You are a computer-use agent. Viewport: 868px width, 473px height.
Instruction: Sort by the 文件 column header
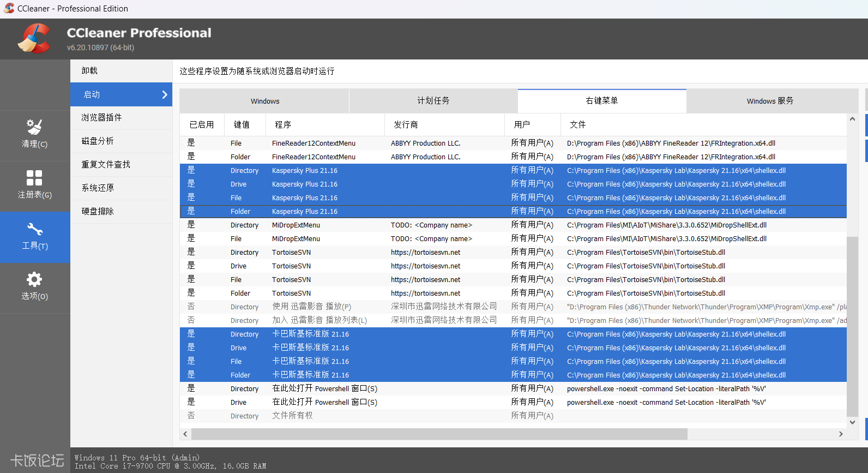tap(703, 125)
